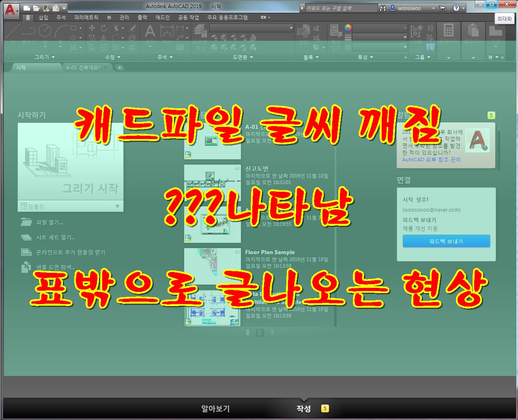Viewport: 518px width, 420px height.
Task: Open the object color wheel control in Properties
Action: 348,28
